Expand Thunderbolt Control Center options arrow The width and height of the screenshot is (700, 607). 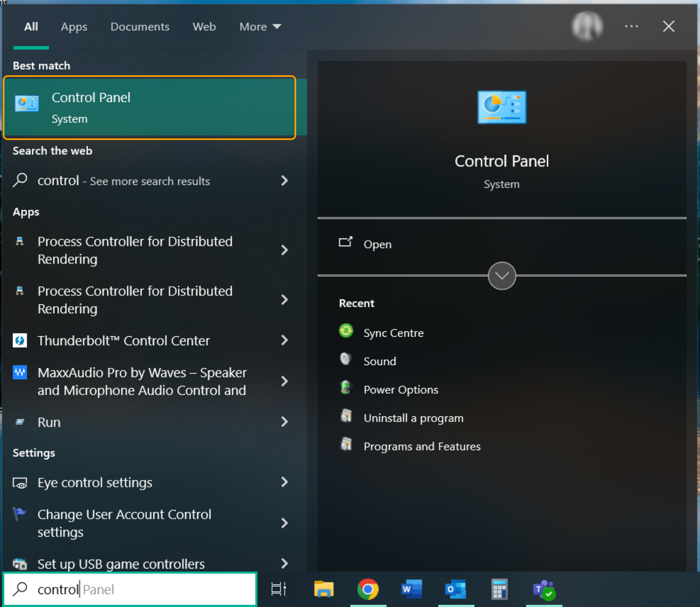tap(284, 340)
